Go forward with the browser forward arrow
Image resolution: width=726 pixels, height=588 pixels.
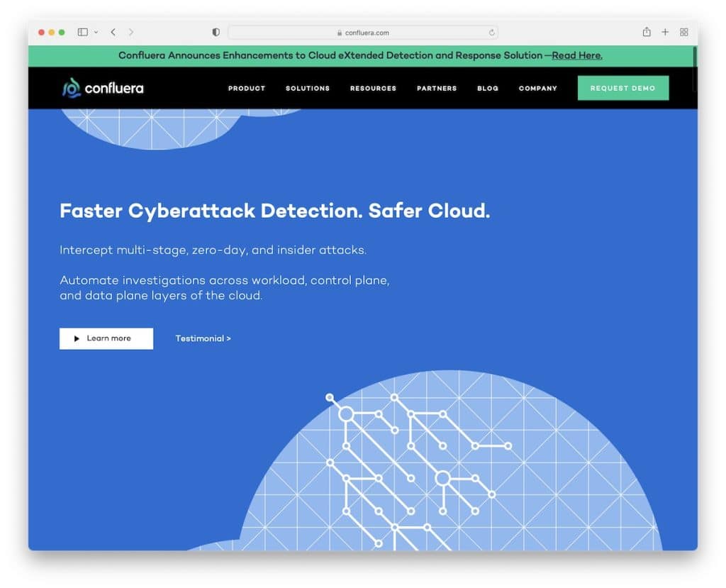click(131, 32)
